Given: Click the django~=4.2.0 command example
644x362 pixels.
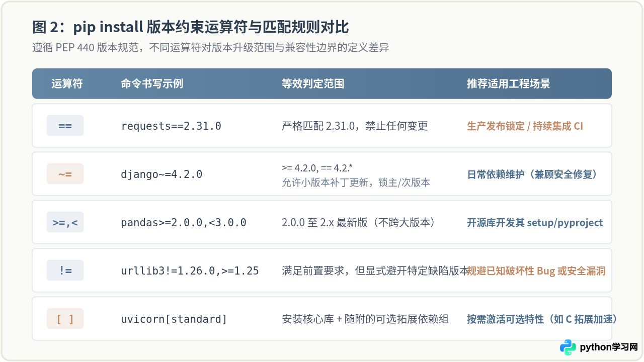Looking at the screenshot, I should (x=162, y=174).
